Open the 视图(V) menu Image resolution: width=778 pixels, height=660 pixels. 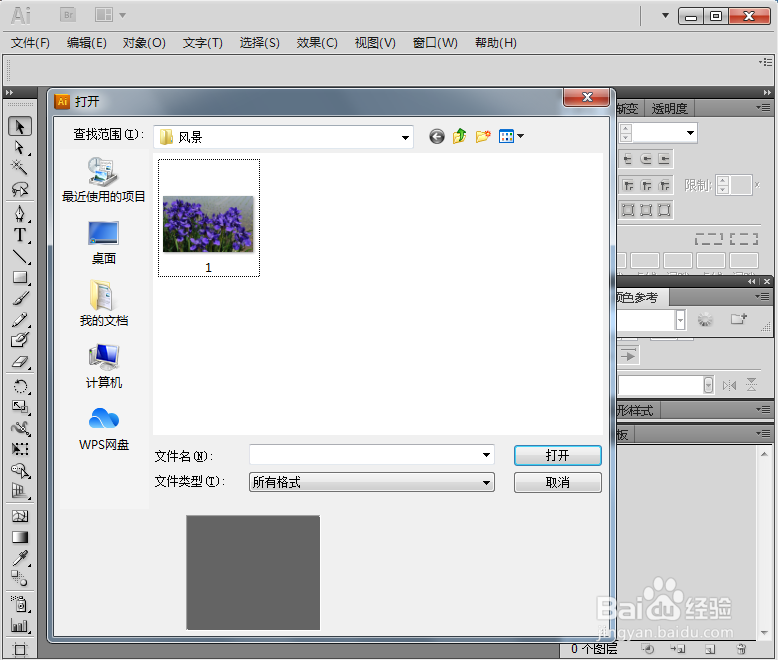point(375,43)
